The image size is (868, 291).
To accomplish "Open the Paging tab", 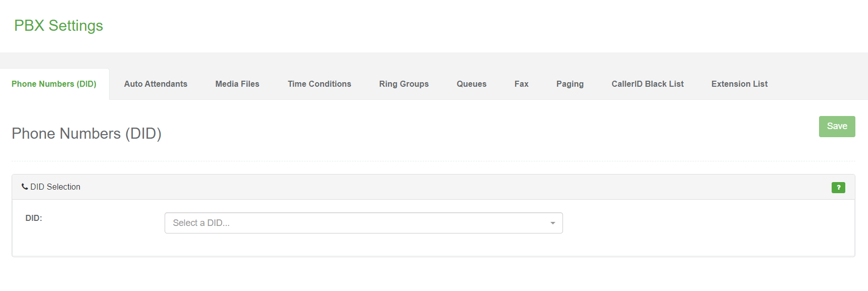I will 570,84.
